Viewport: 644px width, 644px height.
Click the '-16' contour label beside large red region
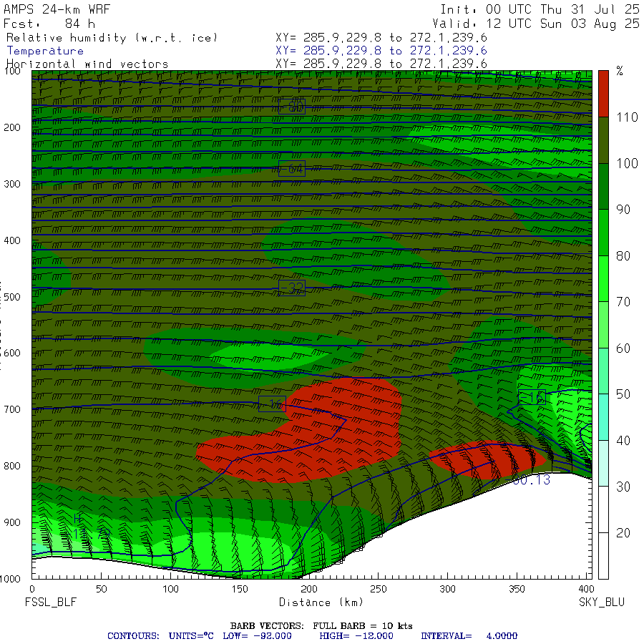(x=273, y=404)
